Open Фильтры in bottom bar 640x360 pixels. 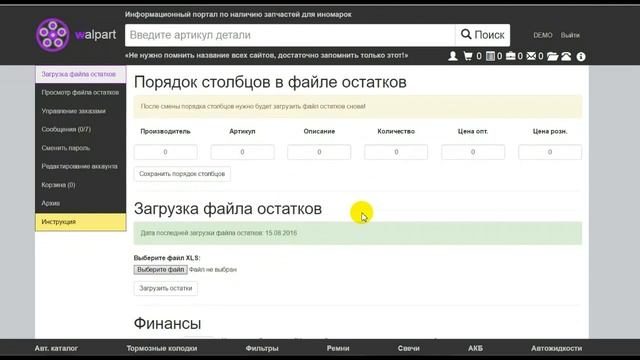[x=262, y=349]
